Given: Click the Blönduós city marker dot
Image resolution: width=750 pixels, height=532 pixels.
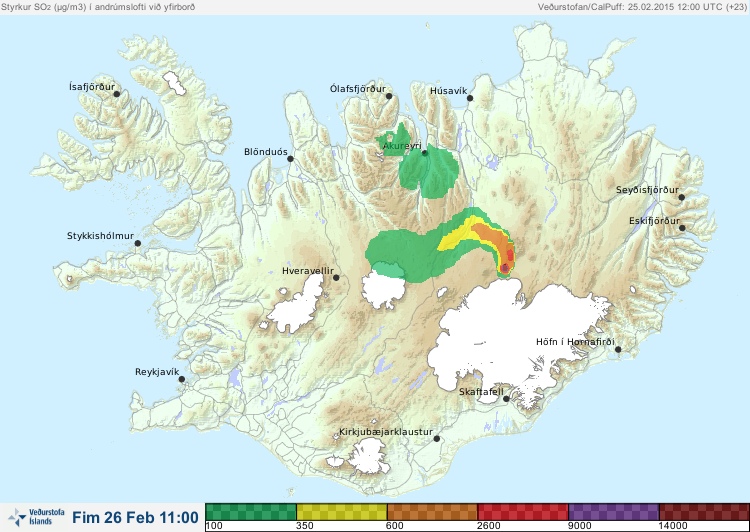Looking at the screenshot, I should [x=290, y=158].
